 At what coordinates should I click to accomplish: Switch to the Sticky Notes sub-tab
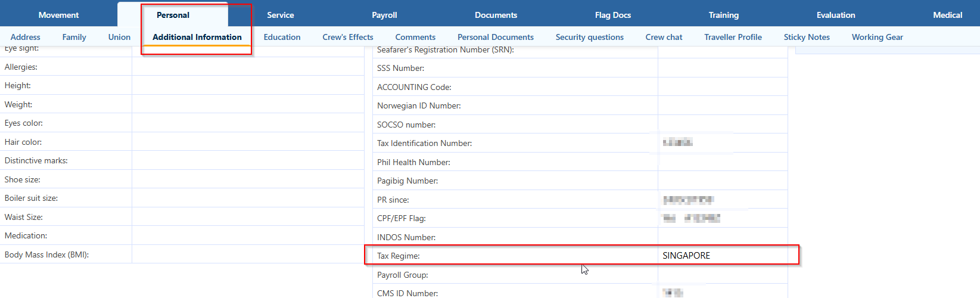pos(807,37)
